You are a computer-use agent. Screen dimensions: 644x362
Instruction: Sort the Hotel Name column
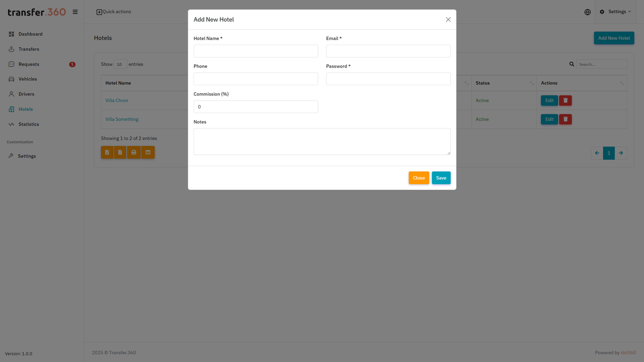click(x=118, y=83)
